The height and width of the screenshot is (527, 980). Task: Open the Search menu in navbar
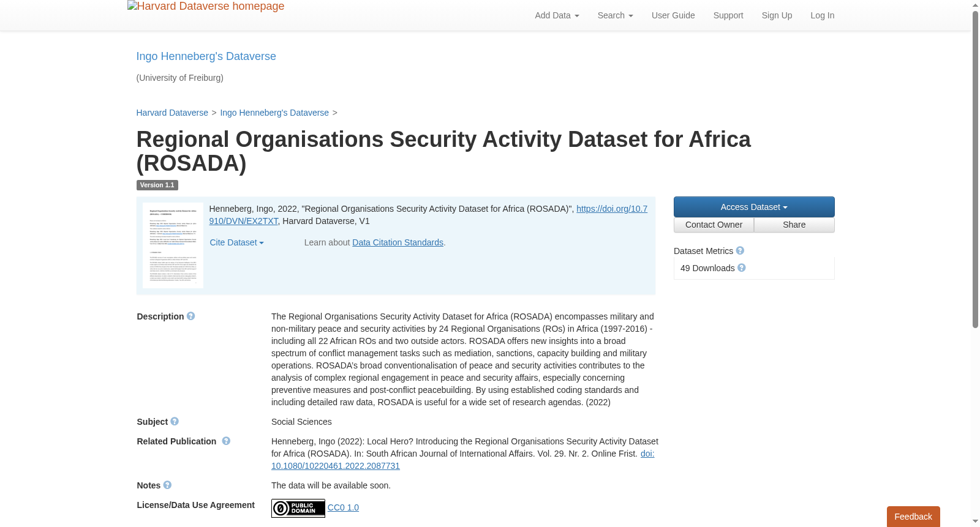[615, 15]
